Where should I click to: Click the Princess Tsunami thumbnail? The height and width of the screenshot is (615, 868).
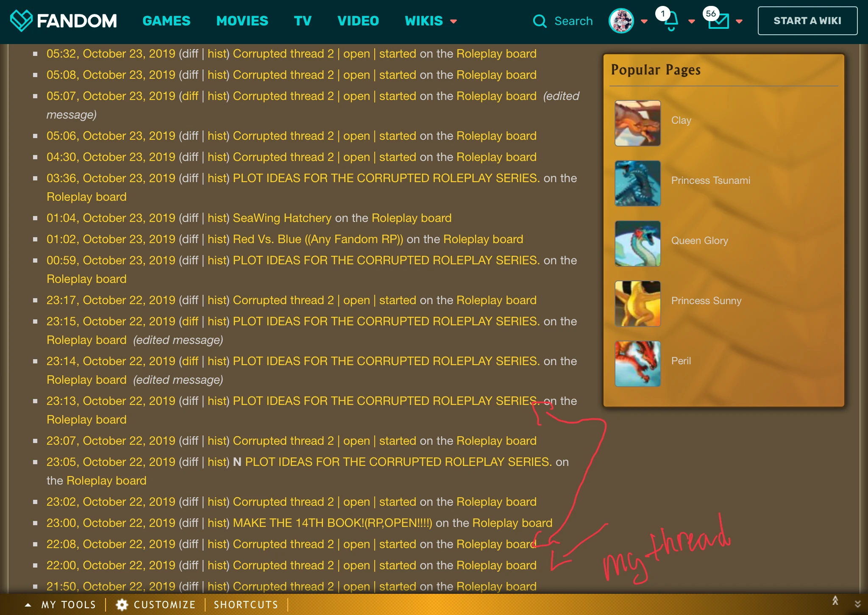point(637,183)
